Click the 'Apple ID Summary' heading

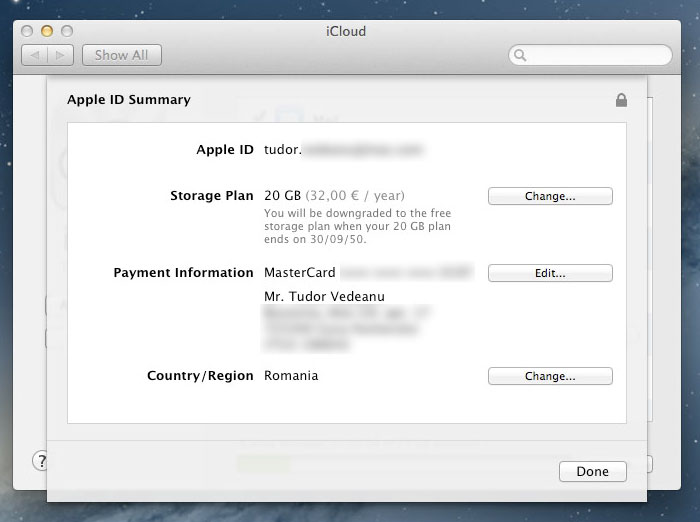tap(129, 100)
